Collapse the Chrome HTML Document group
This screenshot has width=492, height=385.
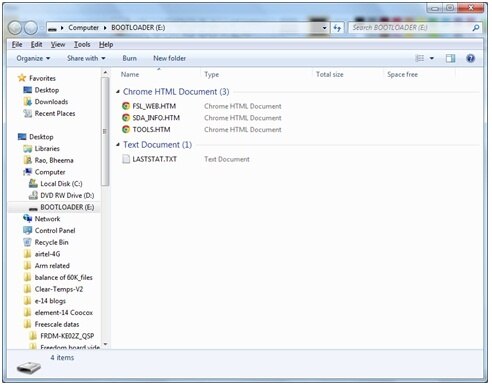(118, 92)
